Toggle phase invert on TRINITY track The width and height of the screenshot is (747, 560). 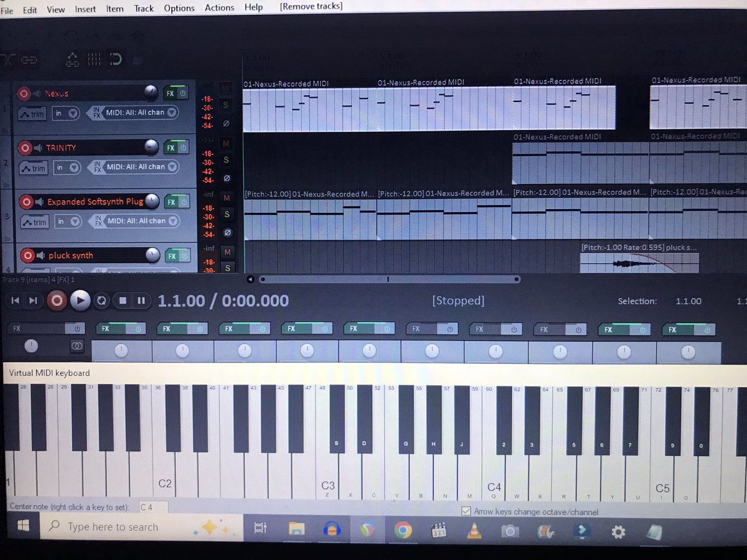coord(227,178)
